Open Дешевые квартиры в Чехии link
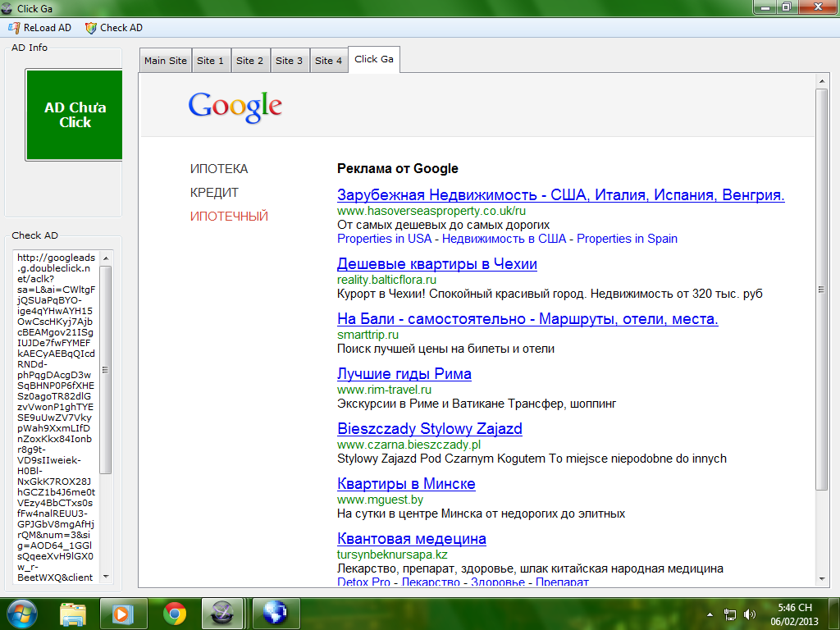The height and width of the screenshot is (630, 840). [436, 263]
